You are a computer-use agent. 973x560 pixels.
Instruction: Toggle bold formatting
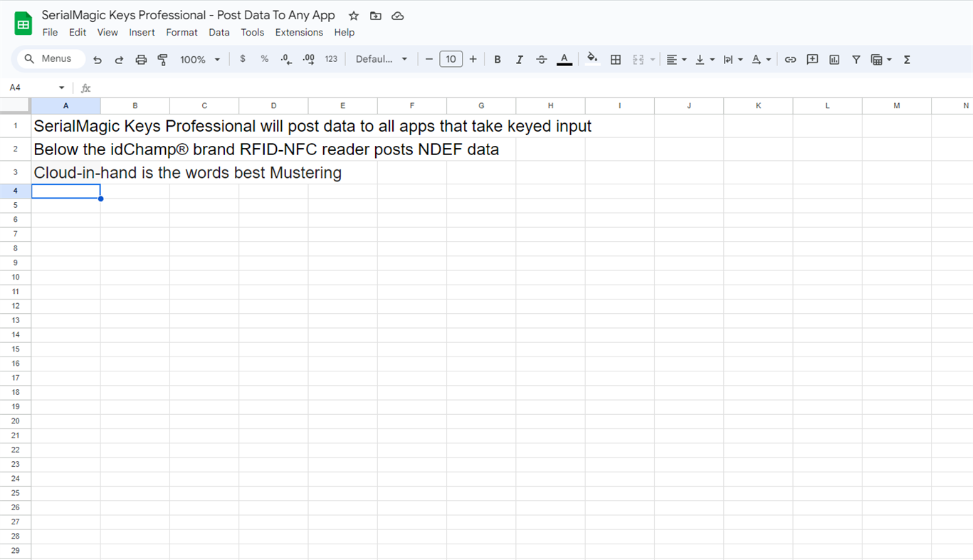pos(498,60)
